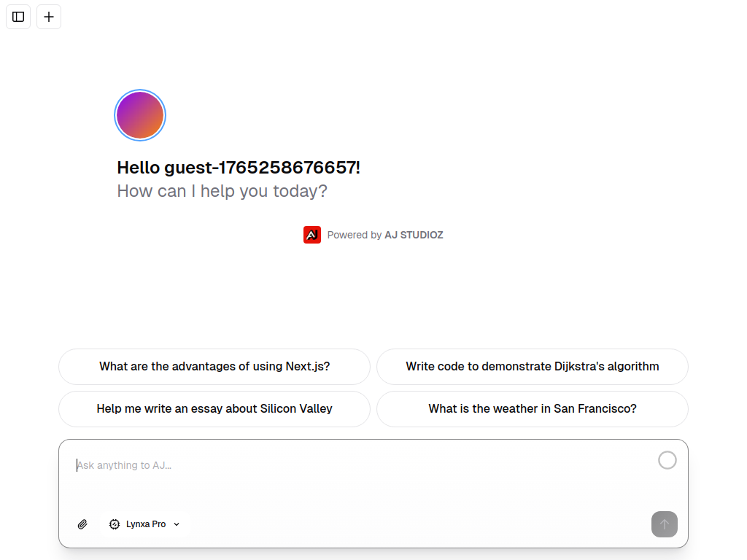747x560 pixels.
Task: Toggle the sidebar panel icon
Action: [18, 17]
